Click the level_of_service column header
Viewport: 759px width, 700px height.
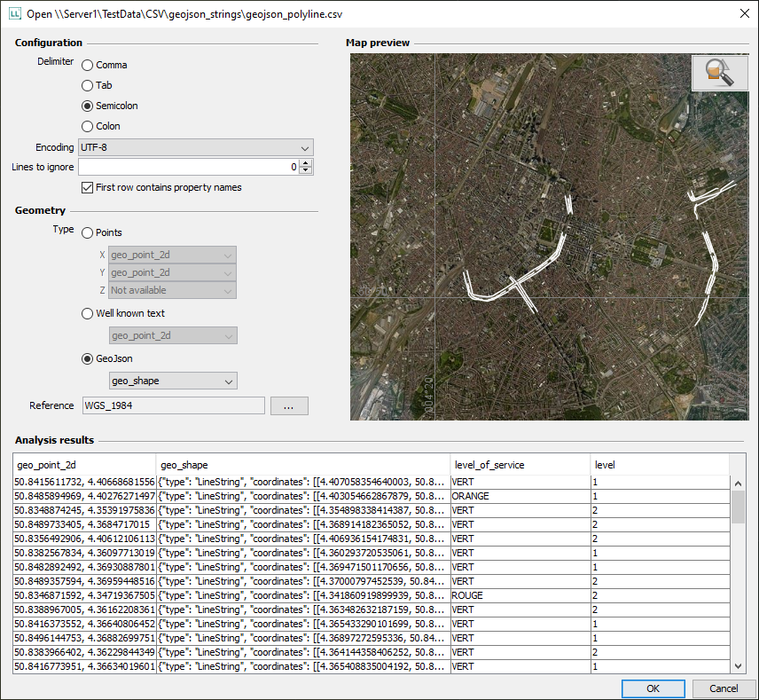(x=520, y=465)
